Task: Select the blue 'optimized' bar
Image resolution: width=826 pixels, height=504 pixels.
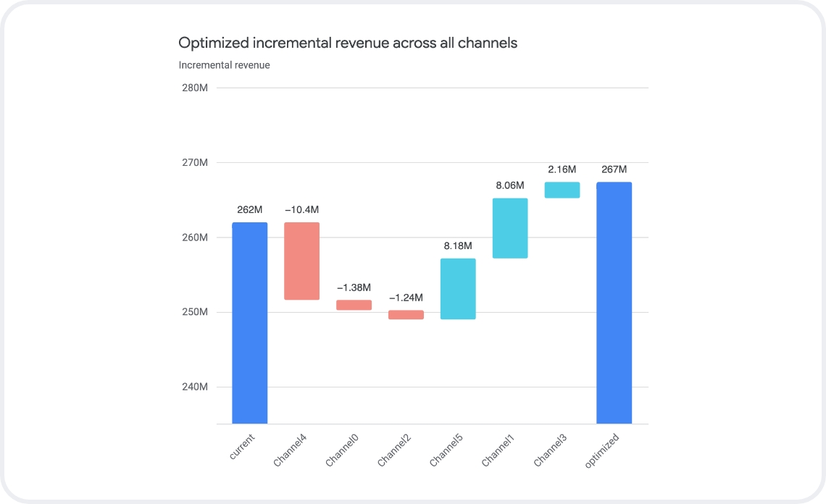Action: pyautogui.click(x=614, y=303)
